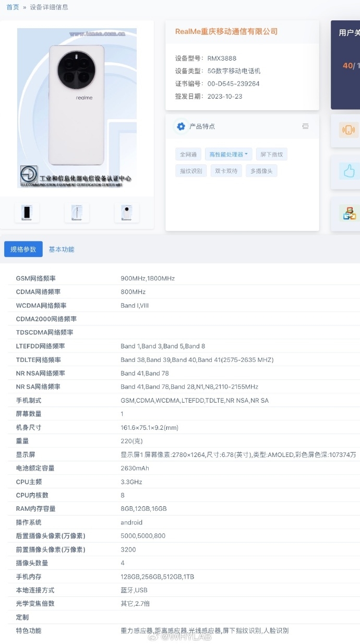Select the 双卡双待 feature tag
This screenshot has height=644, width=360.
(x=226, y=171)
